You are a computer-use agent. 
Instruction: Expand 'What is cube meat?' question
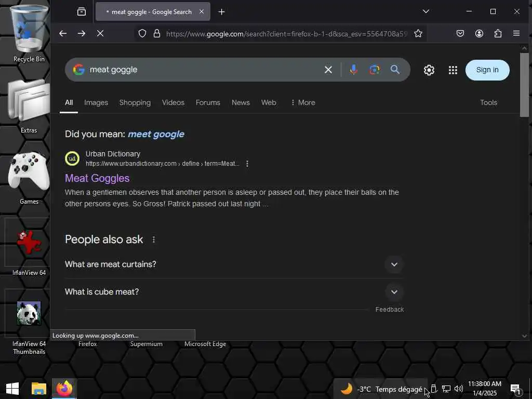[234, 292]
